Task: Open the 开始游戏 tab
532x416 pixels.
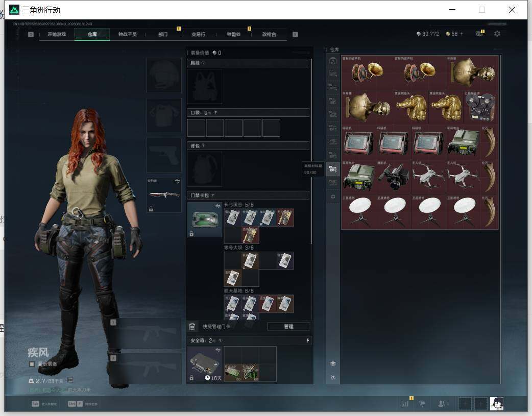Action: 57,34
